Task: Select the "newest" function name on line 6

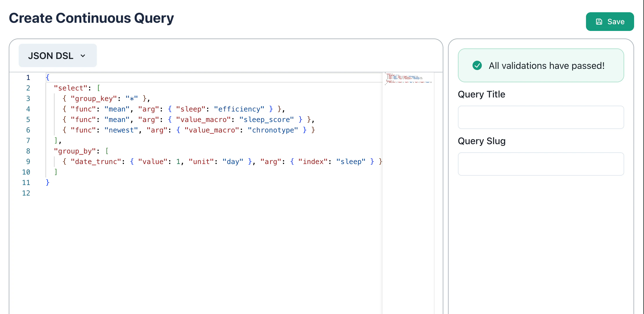Action: coord(121,130)
